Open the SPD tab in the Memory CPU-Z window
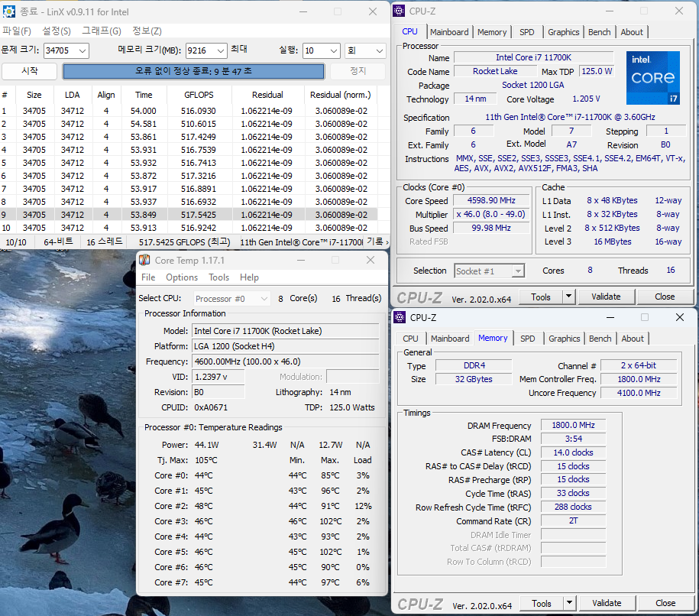Image resolution: width=699 pixels, height=616 pixels. 528,339
